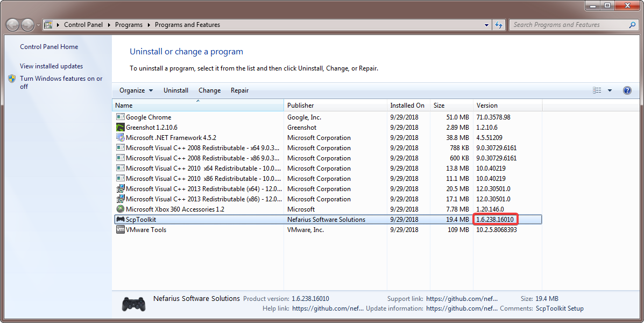
Task: Click the .NET Framework 4.5.2 icon
Action: tap(121, 138)
